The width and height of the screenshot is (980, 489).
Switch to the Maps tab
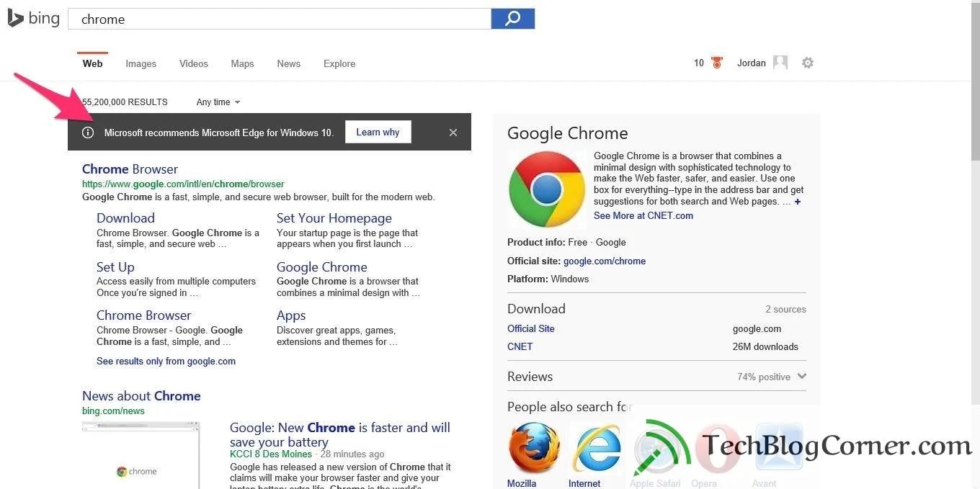point(242,63)
